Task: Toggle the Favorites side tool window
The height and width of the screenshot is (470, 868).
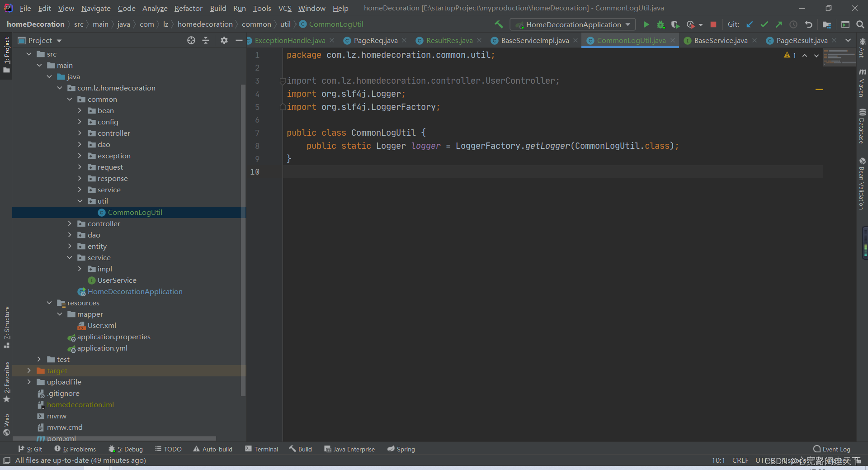Action: (x=6, y=382)
